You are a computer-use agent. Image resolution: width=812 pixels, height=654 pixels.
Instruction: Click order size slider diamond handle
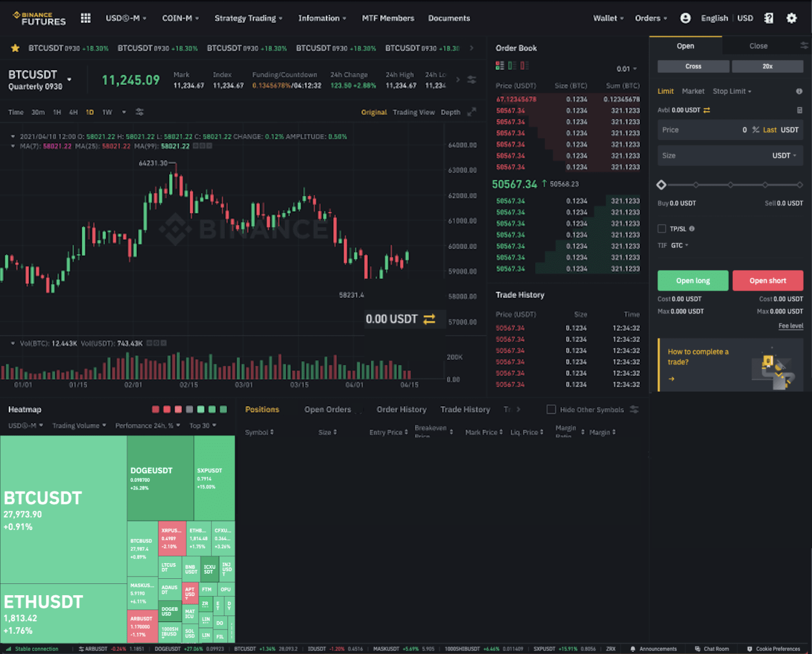point(661,185)
